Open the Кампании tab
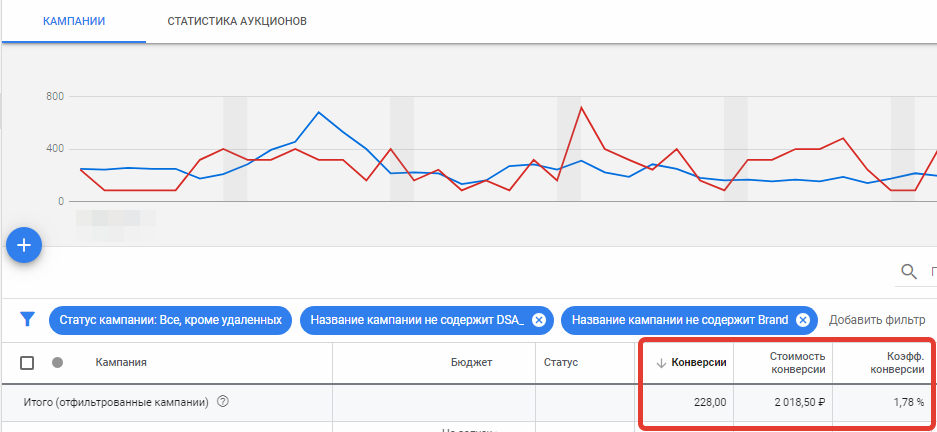The image size is (937, 432). point(74,21)
